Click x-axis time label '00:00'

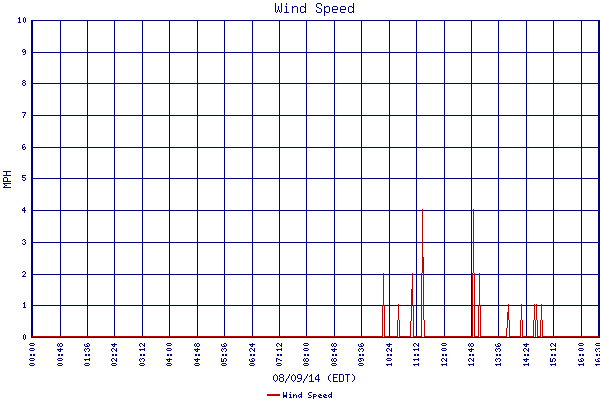pyautogui.click(x=32, y=354)
